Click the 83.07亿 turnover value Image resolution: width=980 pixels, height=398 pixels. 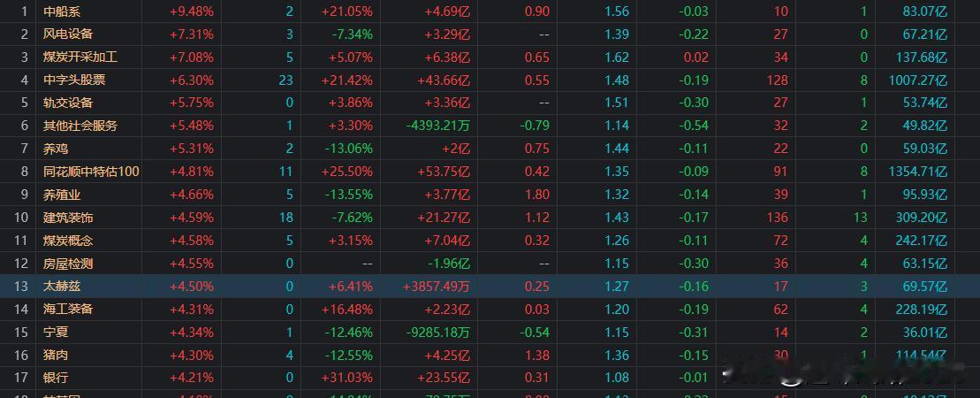(x=925, y=11)
